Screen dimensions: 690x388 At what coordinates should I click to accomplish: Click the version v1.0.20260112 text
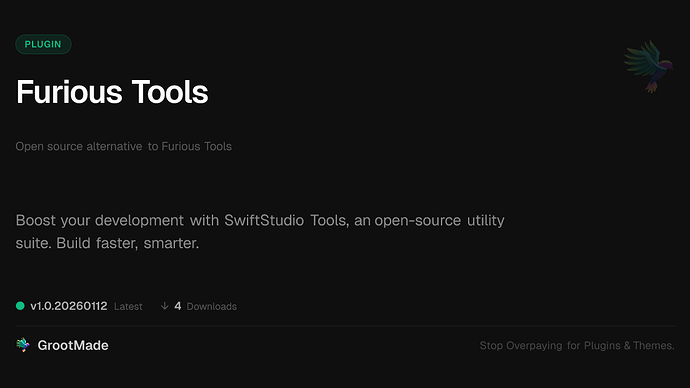(x=69, y=306)
